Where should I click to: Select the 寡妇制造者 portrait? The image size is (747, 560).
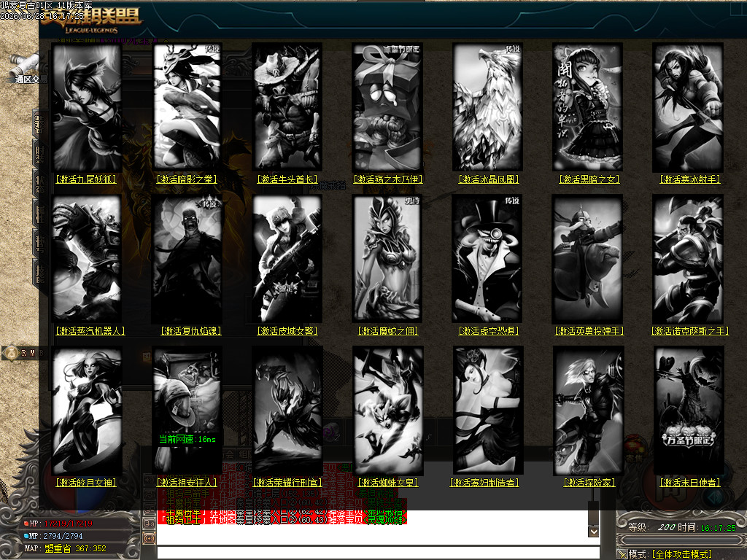[x=488, y=411]
